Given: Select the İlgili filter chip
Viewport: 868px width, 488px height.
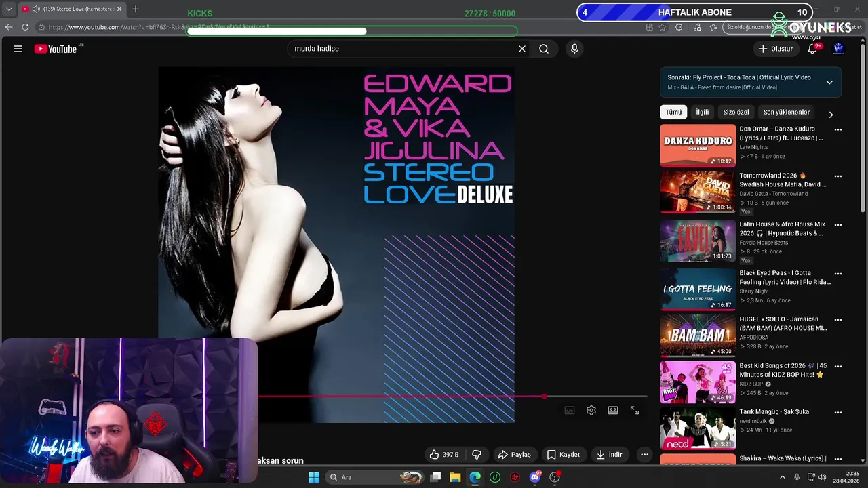Looking at the screenshot, I should (x=703, y=113).
